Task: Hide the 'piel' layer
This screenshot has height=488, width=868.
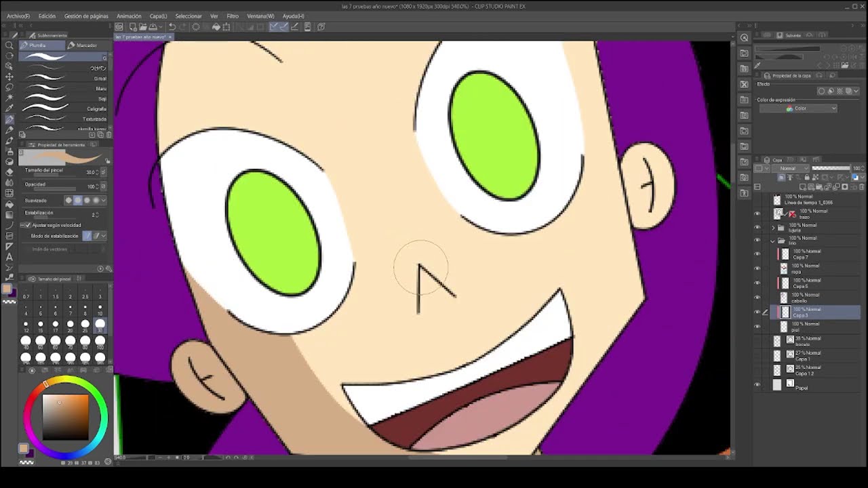Action: [x=757, y=327]
